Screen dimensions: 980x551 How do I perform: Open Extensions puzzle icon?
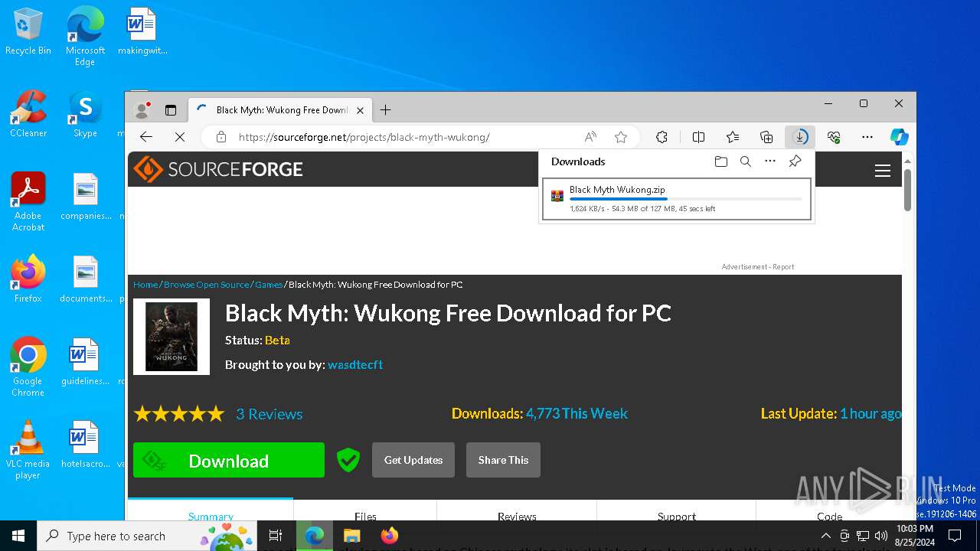(662, 137)
